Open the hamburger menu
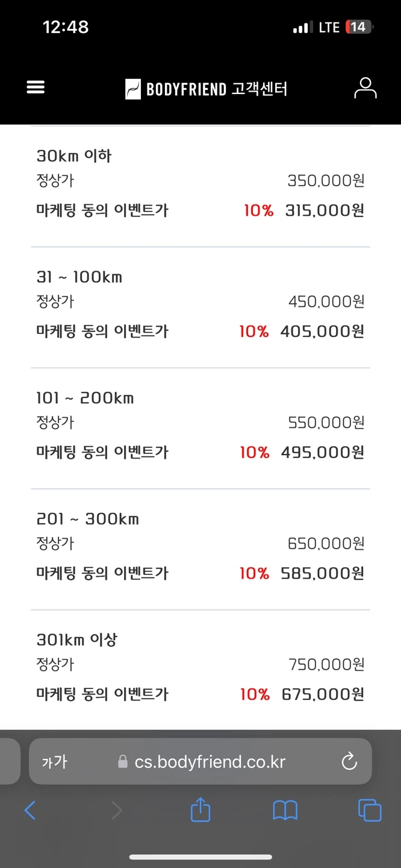401x868 pixels. point(36,88)
